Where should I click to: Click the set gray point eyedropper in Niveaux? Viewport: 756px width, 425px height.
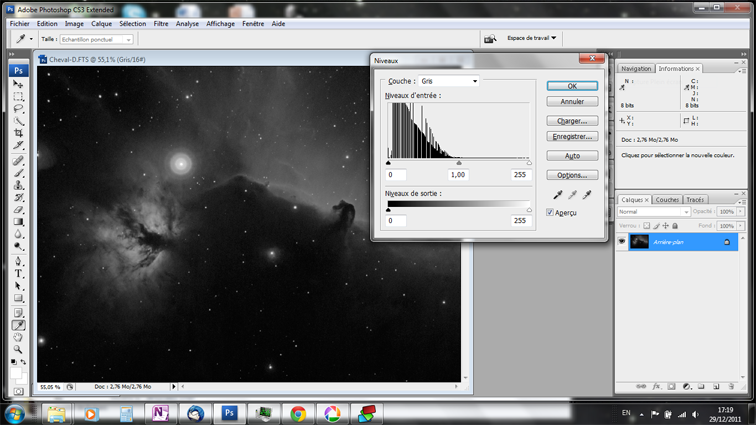(572, 194)
